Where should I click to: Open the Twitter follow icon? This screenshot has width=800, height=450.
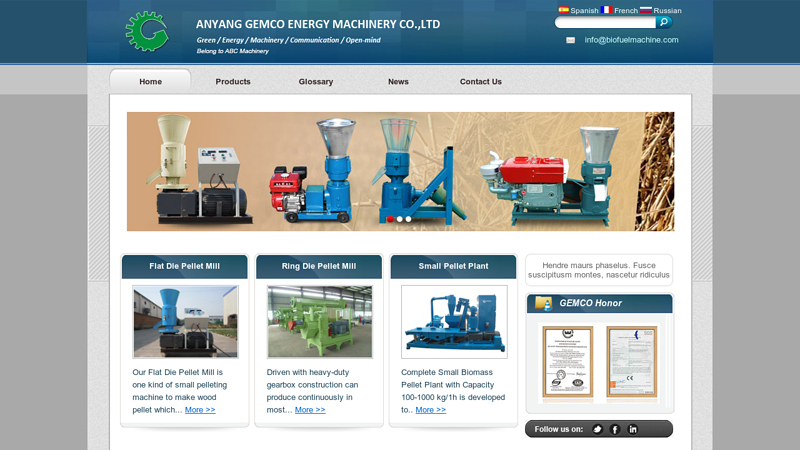(597, 429)
